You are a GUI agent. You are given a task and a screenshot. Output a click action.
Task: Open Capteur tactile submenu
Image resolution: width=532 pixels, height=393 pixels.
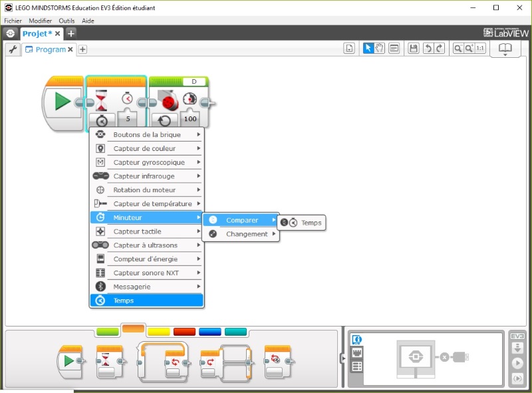click(x=146, y=231)
